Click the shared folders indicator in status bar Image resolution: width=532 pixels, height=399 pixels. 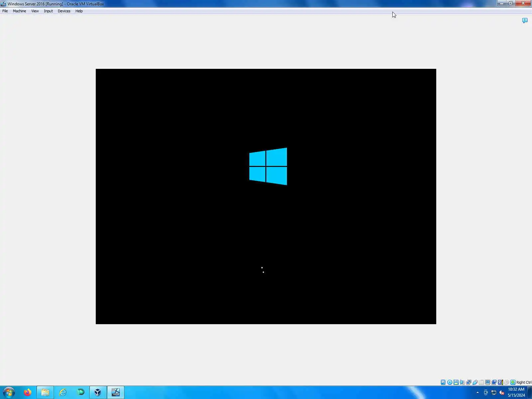[x=481, y=382]
